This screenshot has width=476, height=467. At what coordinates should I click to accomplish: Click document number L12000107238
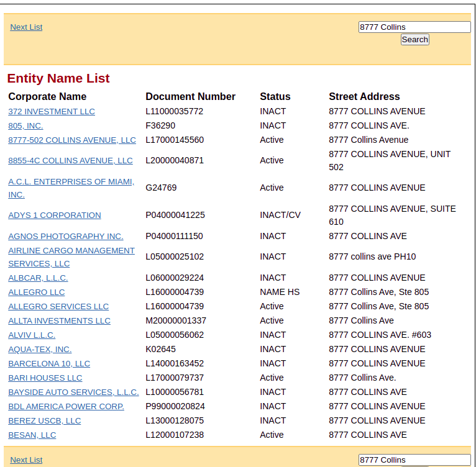(175, 435)
